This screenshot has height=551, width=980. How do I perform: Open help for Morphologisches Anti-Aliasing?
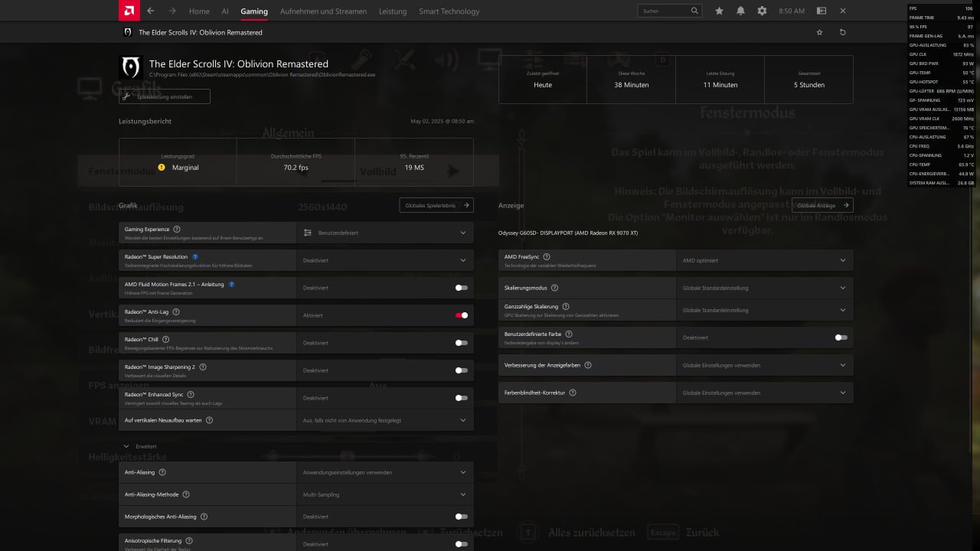[204, 517]
